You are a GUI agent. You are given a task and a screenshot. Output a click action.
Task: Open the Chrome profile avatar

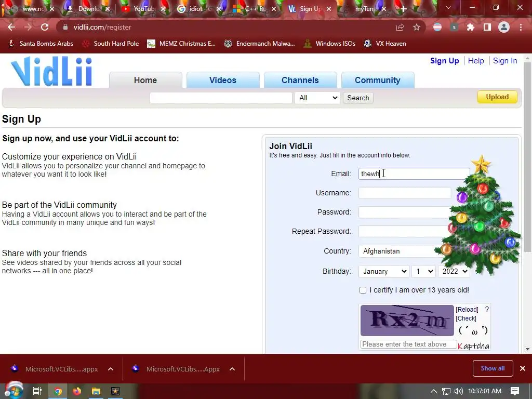(x=504, y=27)
